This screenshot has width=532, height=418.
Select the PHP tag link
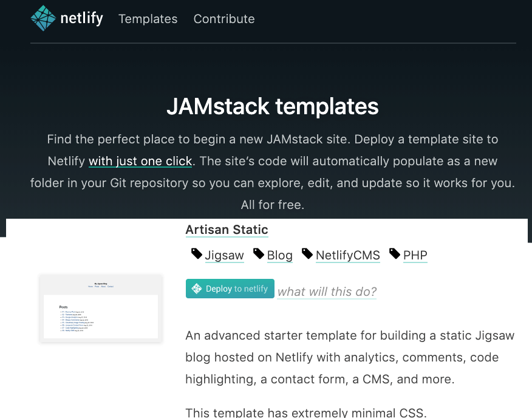pos(415,255)
